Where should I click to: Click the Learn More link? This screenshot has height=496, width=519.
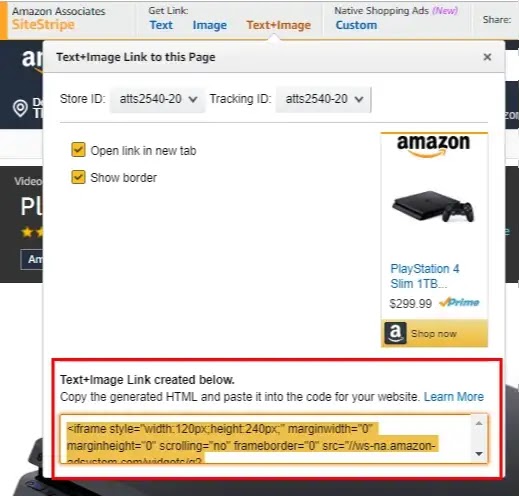pos(454,397)
